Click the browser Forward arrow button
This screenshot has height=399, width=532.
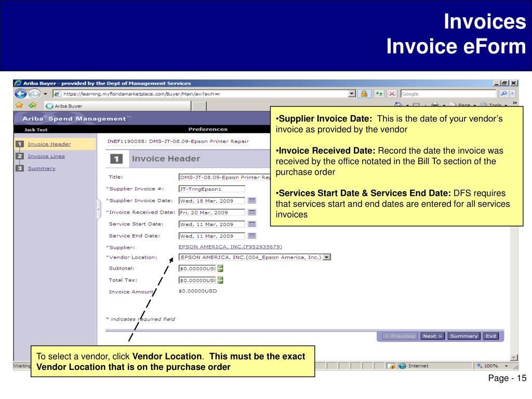click(34, 94)
